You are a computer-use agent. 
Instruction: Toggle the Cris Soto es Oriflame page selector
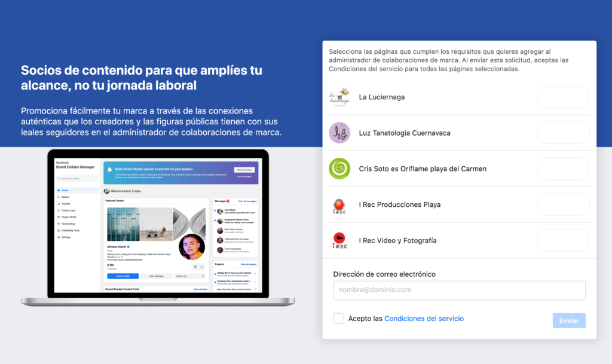pyautogui.click(x=563, y=169)
